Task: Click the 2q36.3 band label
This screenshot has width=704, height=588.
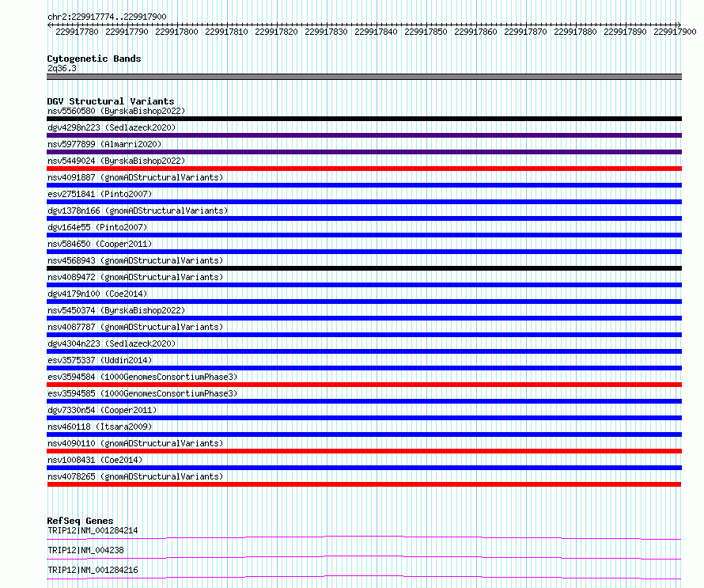Action: [x=62, y=68]
